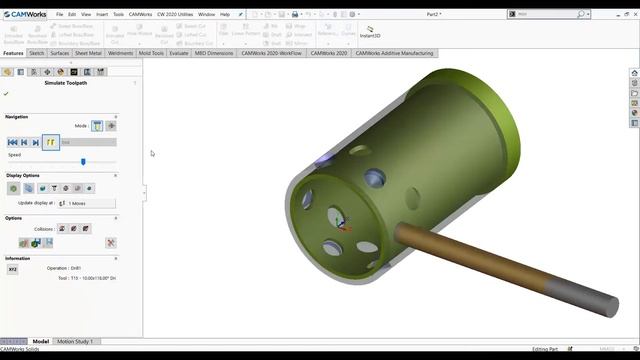Click the simulation progress bar

(x=89, y=142)
